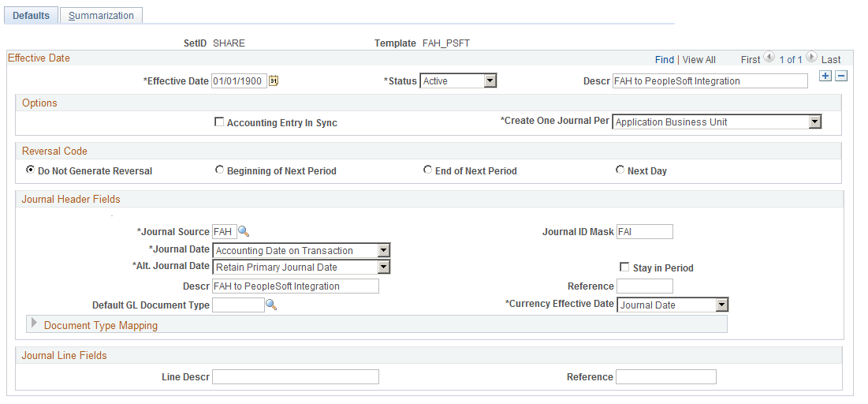Click the FAH_PSFT template value
Viewport: 868px width, 404px height.
pyautogui.click(x=446, y=43)
